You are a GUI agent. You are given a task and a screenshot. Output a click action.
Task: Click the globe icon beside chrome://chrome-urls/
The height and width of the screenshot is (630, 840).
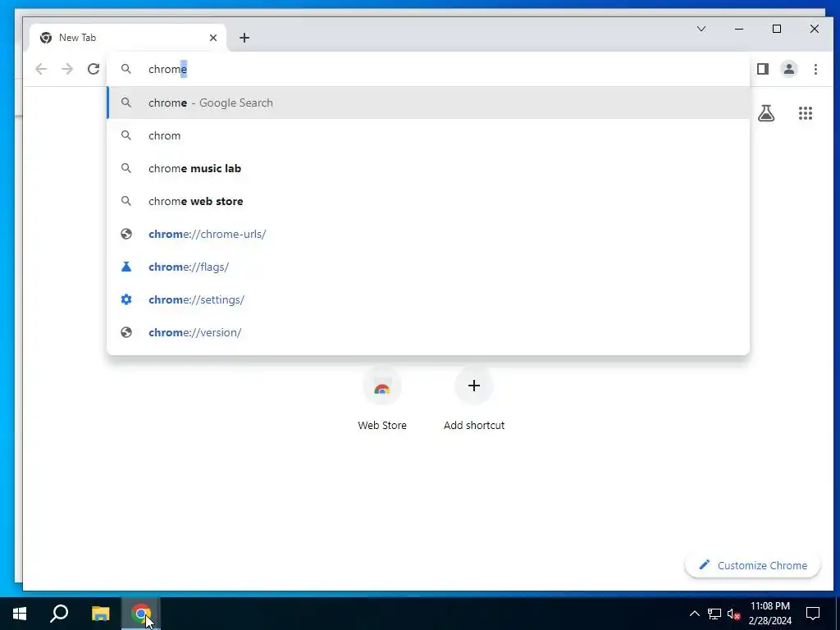pyautogui.click(x=126, y=234)
